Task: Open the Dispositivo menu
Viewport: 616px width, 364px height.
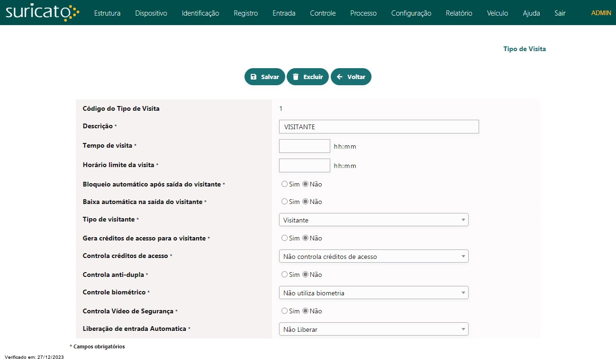Action: [151, 13]
